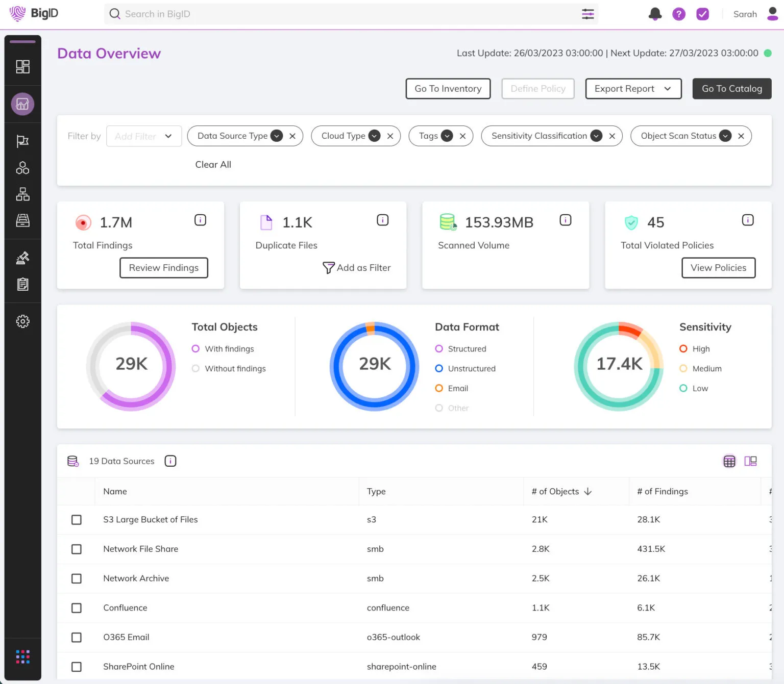Expand the Add Filter dropdown
The height and width of the screenshot is (684, 784).
click(x=144, y=136)
